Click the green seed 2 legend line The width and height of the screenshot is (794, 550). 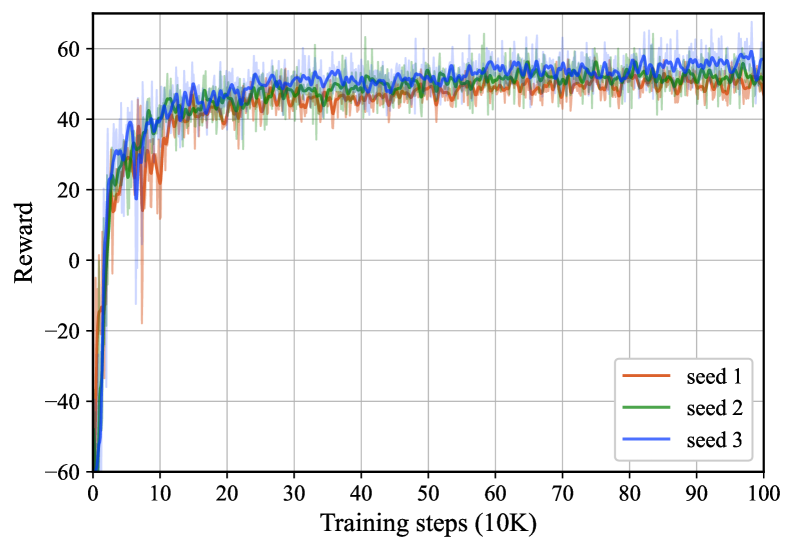(646, 407)
